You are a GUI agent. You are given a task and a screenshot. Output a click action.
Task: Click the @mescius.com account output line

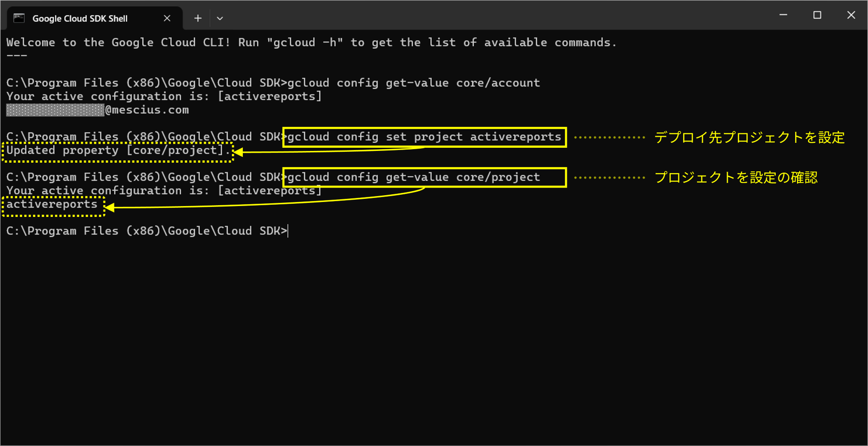pos(98,110)
